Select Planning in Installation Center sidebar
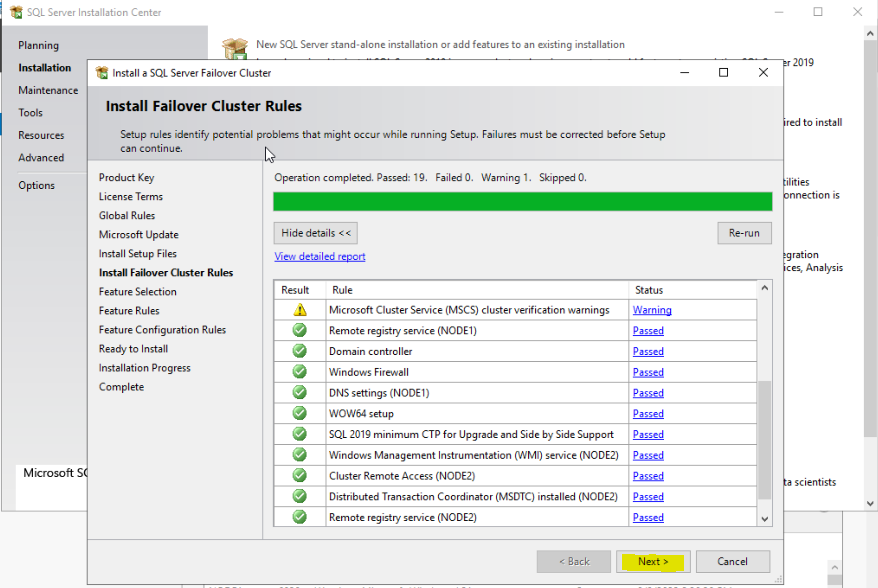The height and width of the screenshot is (588, 878). pos(39,45)
